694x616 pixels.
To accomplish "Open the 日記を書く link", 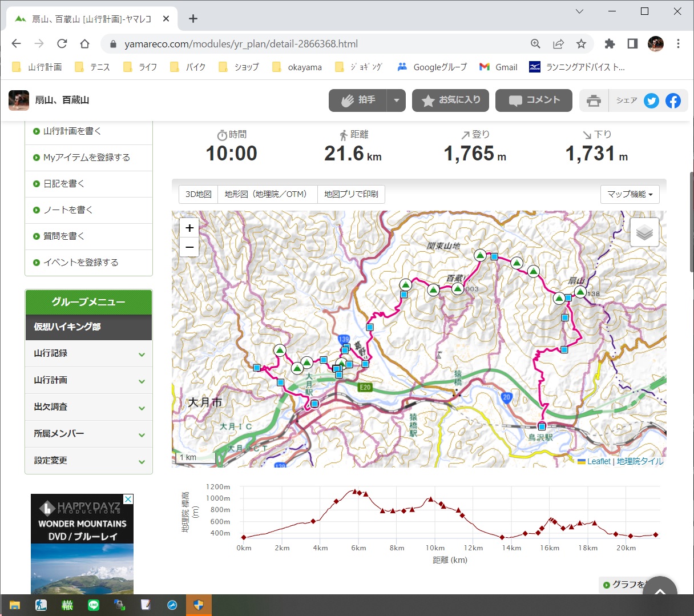I will coord(64,184).
